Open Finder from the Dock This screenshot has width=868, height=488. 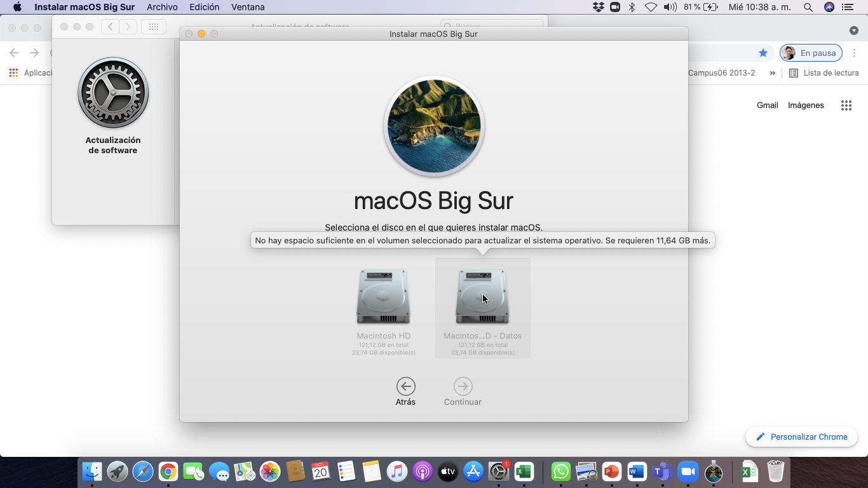92,471
